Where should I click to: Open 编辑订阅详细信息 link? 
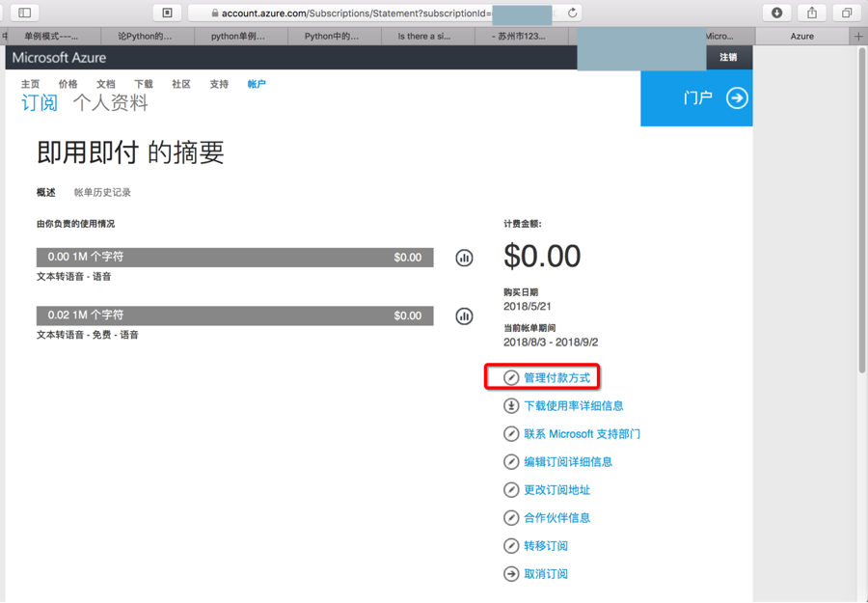(x=568, y=462)
